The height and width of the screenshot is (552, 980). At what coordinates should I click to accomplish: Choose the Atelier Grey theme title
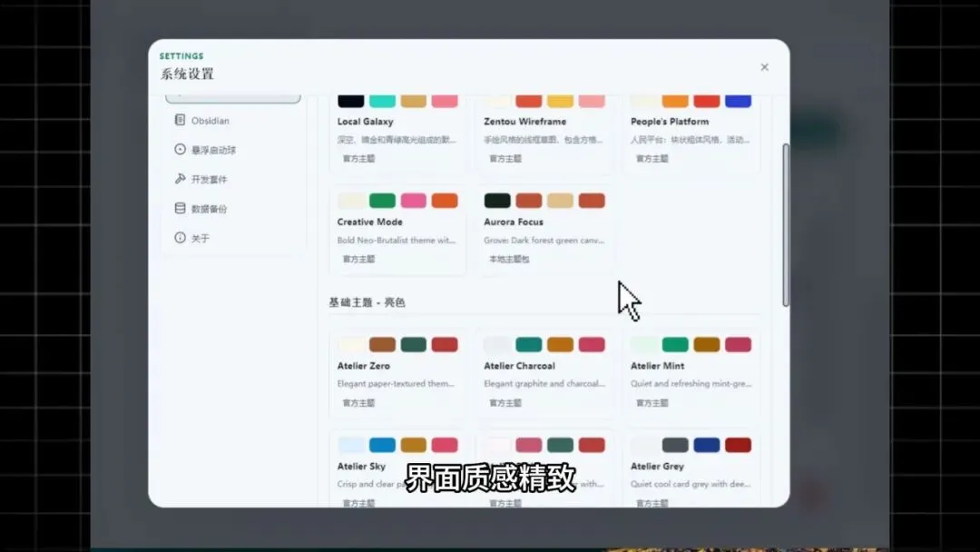[x=657, y=467]
